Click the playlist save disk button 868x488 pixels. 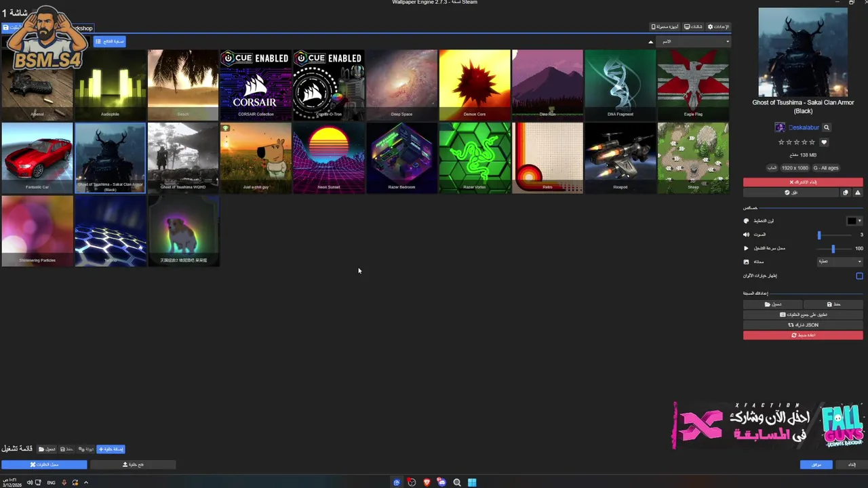66,449
